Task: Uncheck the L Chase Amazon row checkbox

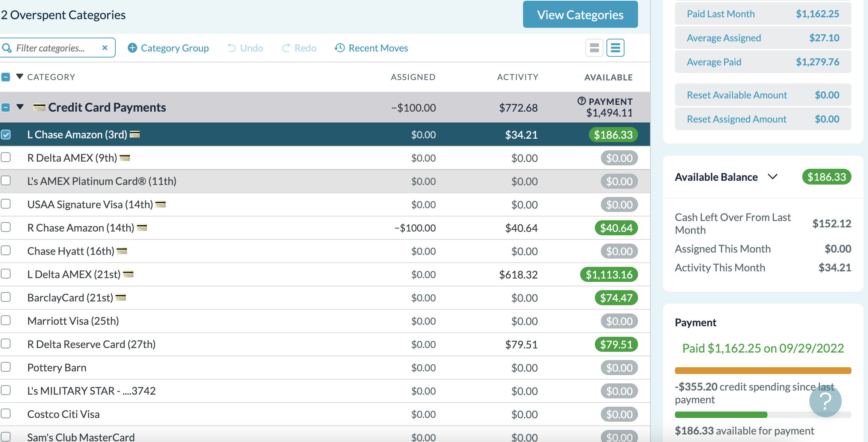Action: (5, 134)
